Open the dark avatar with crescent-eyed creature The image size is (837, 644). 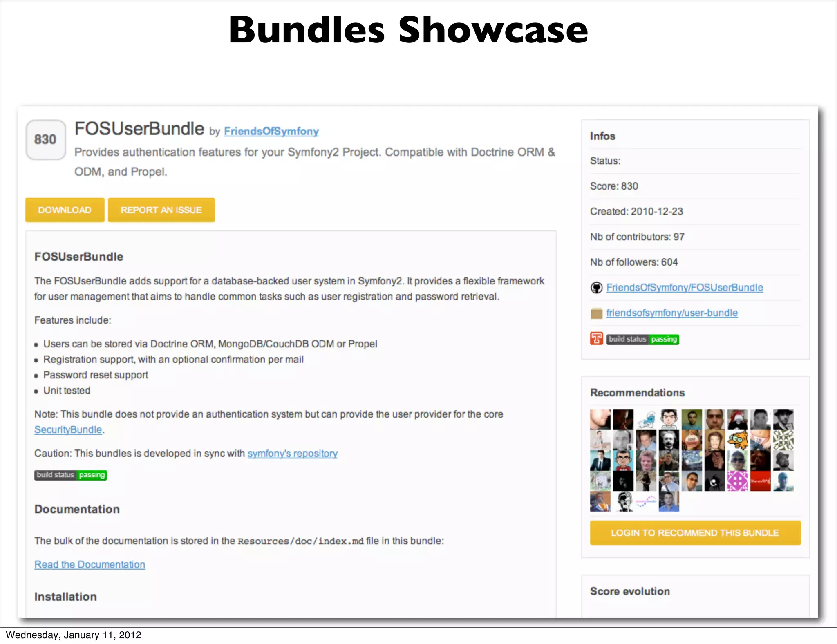pyautogui.click(x=715, y=481)
